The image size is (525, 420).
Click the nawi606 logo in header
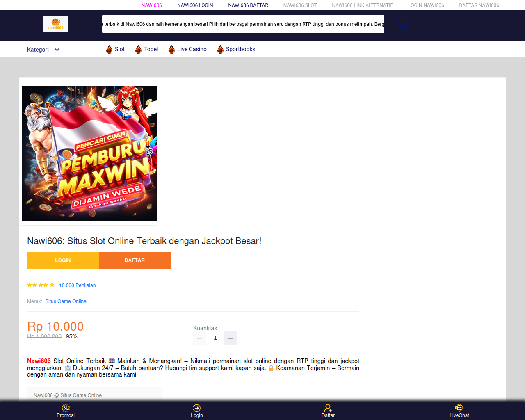(x=56, y=24)
